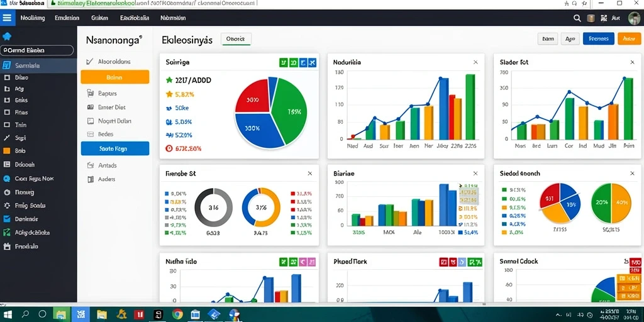Close the Slador fot chart card
This screenshot has width=644, height=322.
pyautogui.click(x=632, y=62)
